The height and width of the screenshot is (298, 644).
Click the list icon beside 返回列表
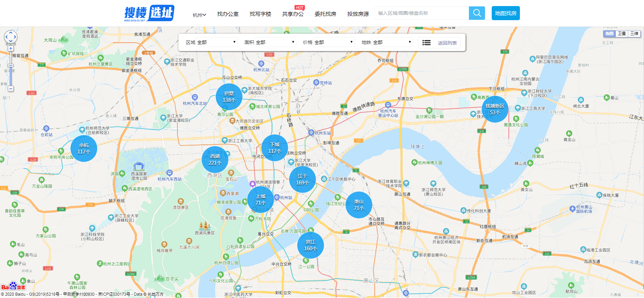click(426, 43)
